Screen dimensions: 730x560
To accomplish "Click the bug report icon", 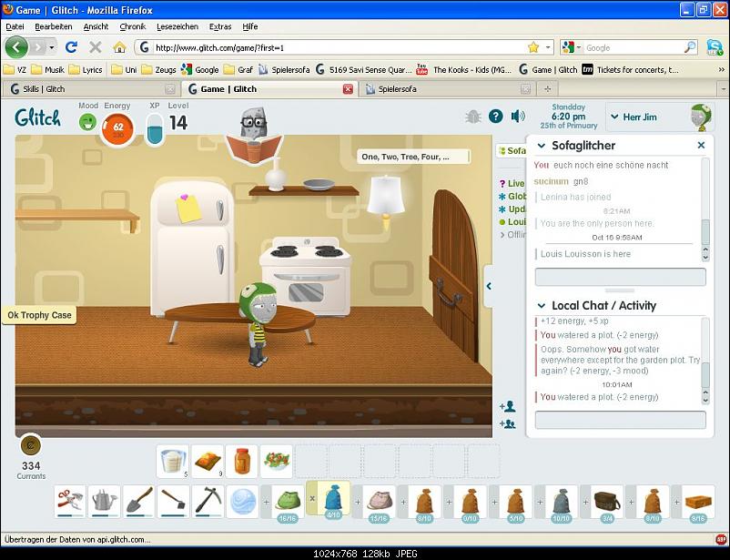I will [x=472, y=116].
